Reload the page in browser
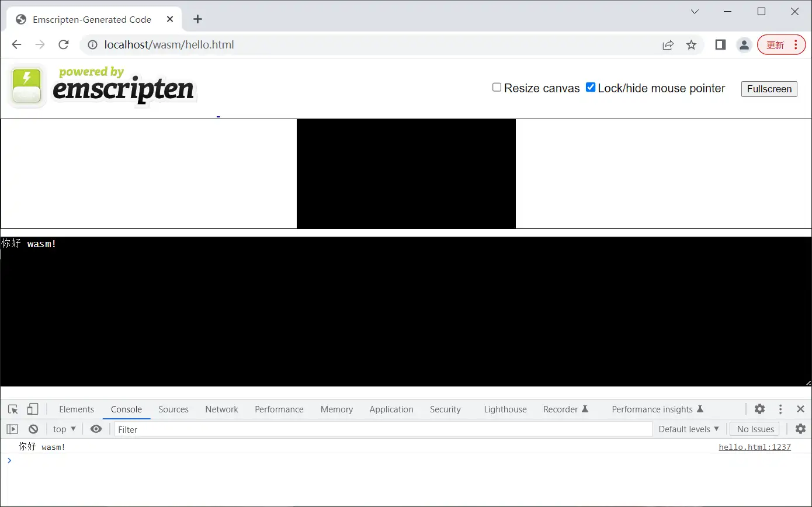Image resolution: width=812 pixels, height=507 pixels. point(64,45)
